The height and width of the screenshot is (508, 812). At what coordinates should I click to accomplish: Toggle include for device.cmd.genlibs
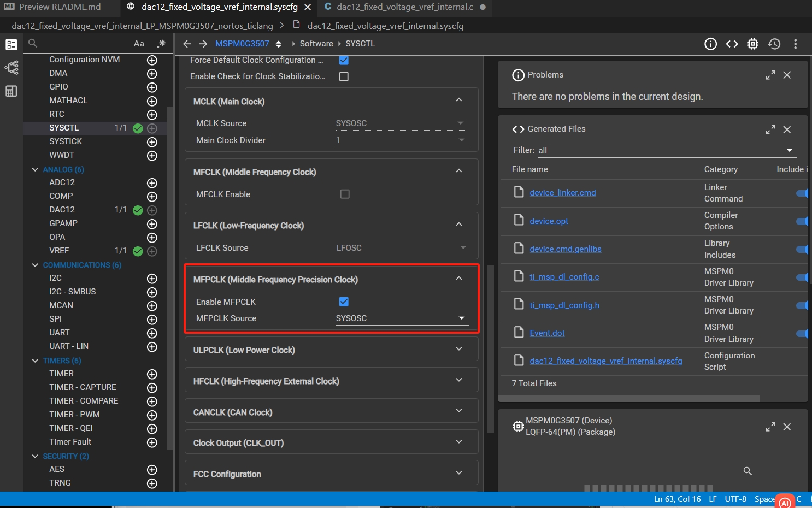coord(802,249)
